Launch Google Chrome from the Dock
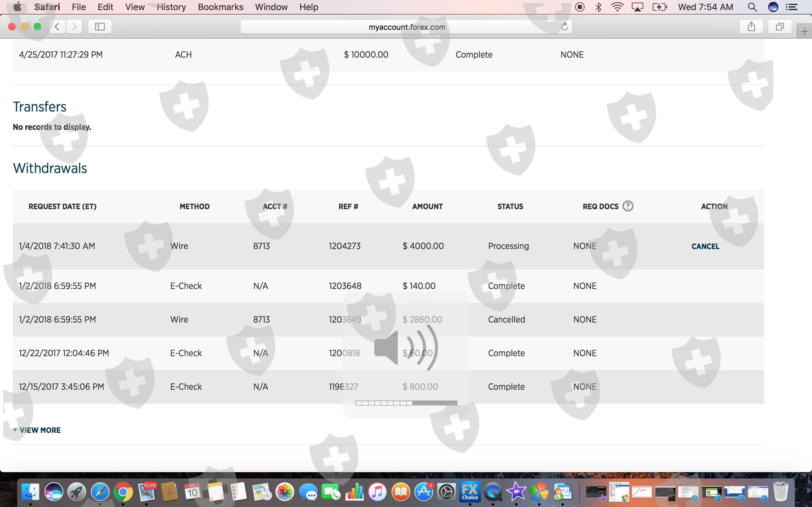The width and height of the screenshot is (812, 507). click(123, 492)
